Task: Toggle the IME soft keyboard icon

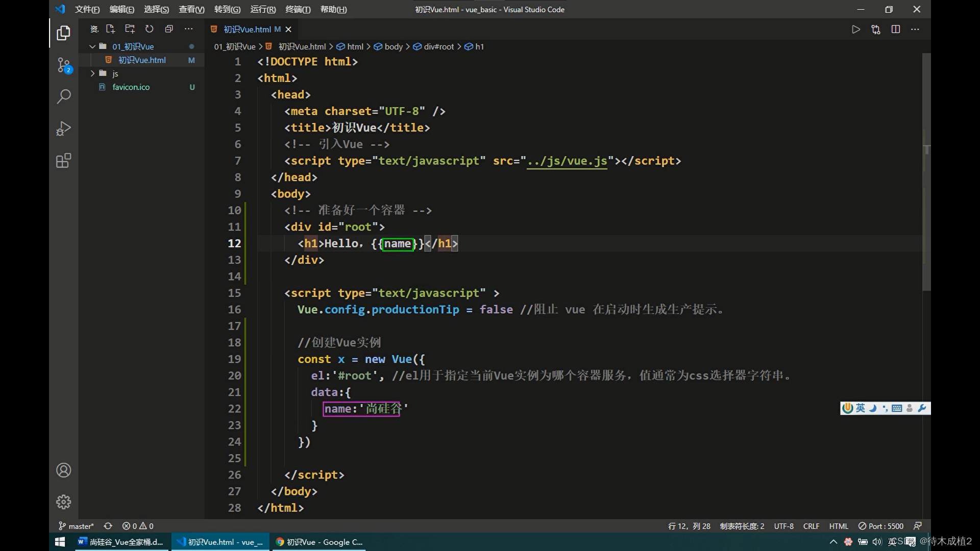Action: point(897,408)
